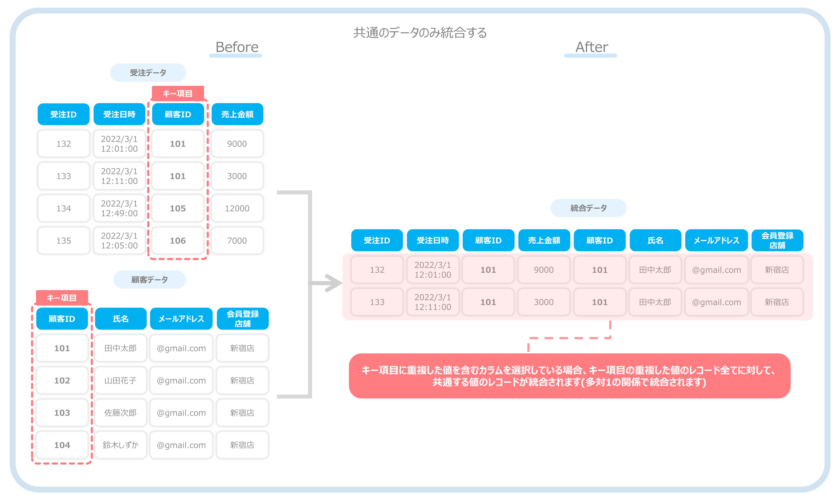Click キー項目 tag above the customer table
Screen dimensions: 840x504
62,298
